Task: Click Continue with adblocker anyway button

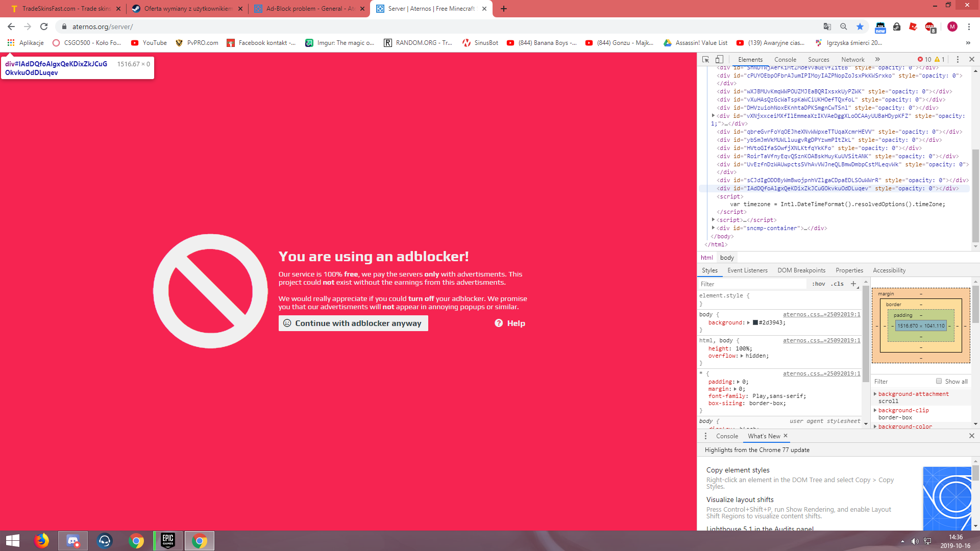Action: click(x=353, y=323)
